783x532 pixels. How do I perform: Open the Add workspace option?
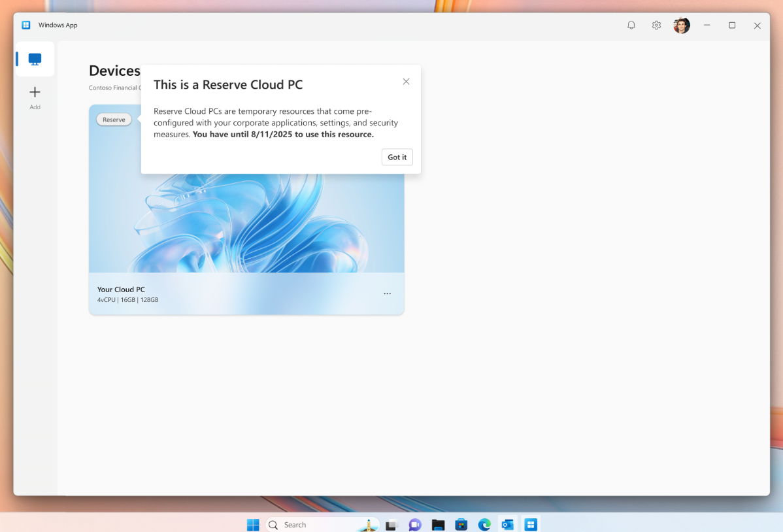coord(34,96)
